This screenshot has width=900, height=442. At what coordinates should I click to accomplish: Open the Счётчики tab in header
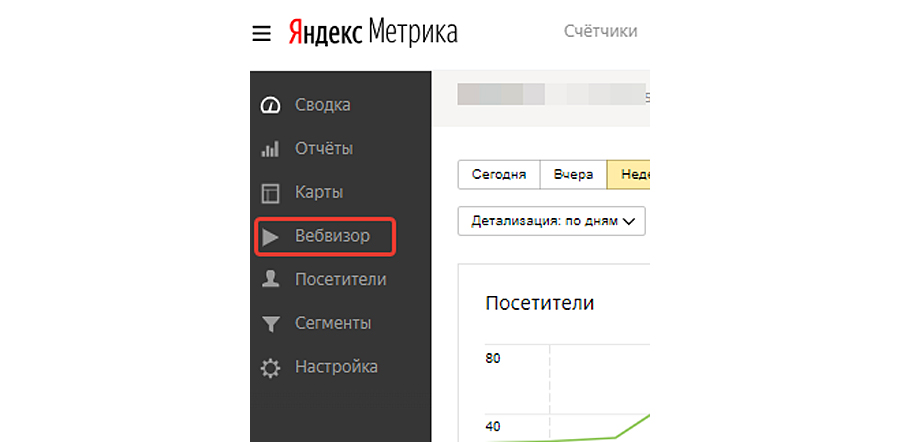(x=600, y=31)
